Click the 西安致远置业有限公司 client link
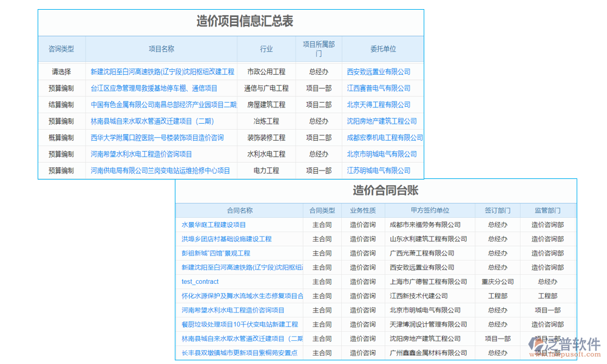The width and height of the screenshot is (607, 364). pos(378,71)
